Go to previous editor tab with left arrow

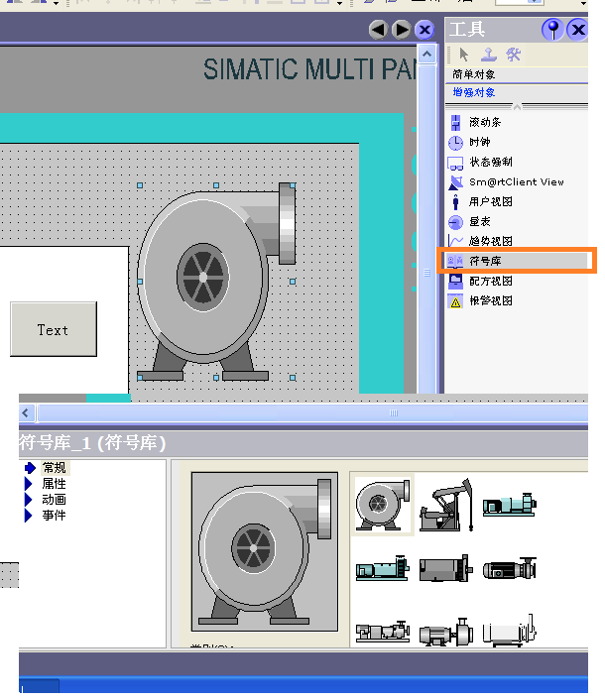(x=378, y=30)
